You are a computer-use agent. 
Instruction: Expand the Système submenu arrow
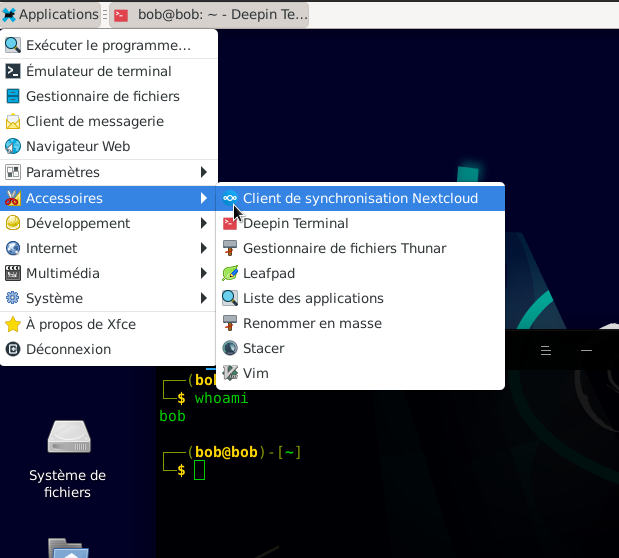pyautogui.click(x=204, y=298)
